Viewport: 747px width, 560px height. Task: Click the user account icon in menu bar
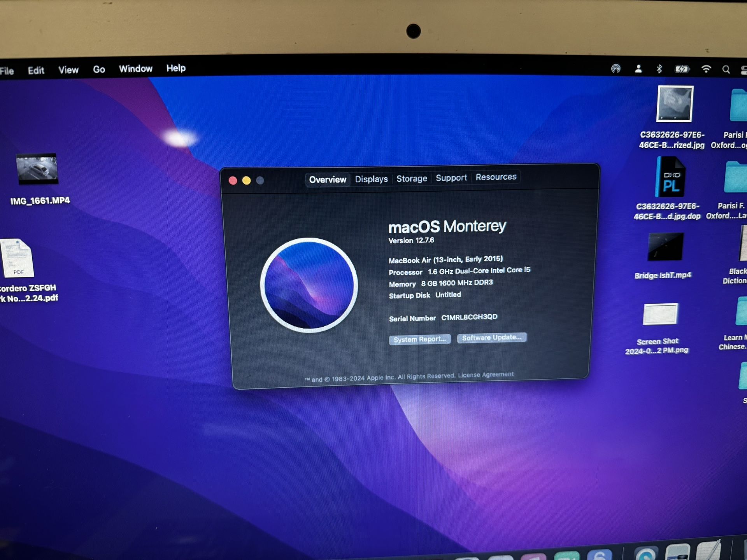(x=638, y=69)
